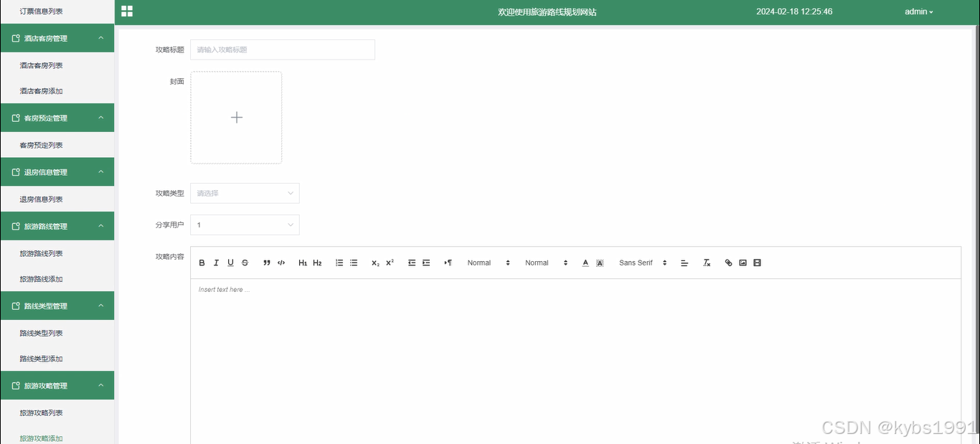Decrease indent with the outdent icon
980x444 pixels.
click(412, 263)
